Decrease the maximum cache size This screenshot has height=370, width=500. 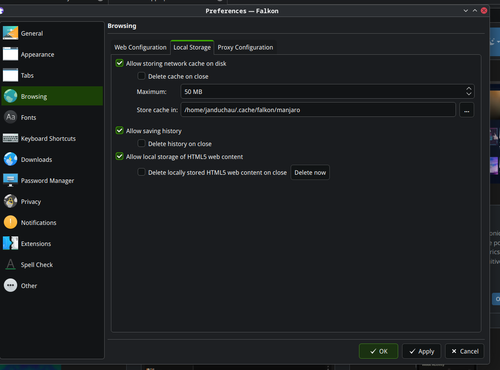click(469, 94)
